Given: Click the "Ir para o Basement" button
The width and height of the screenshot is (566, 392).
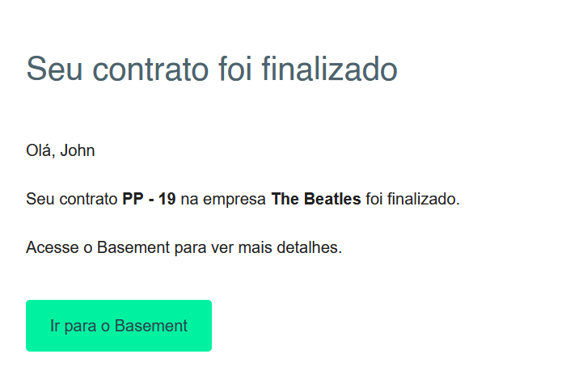Looking at the screenshot, I should point(119,326).
